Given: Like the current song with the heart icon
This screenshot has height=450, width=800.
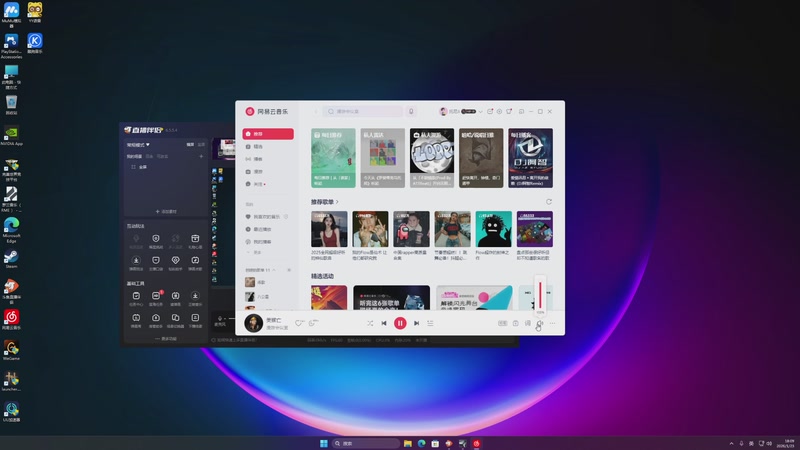Looking at the screenshot, I should click(x=299, y=323).
